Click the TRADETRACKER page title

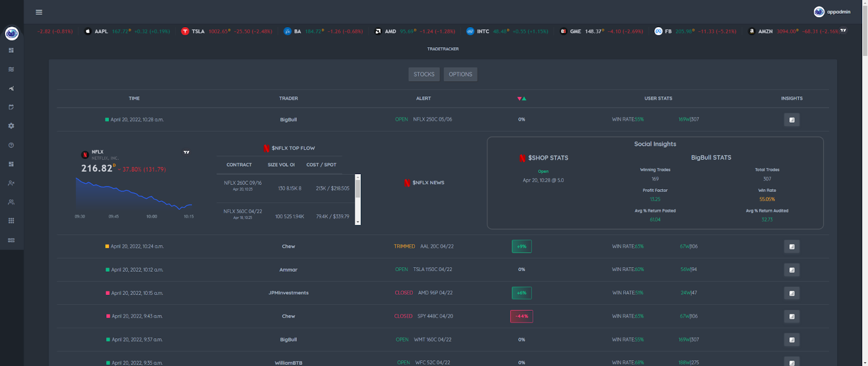(x=443, y=49)
